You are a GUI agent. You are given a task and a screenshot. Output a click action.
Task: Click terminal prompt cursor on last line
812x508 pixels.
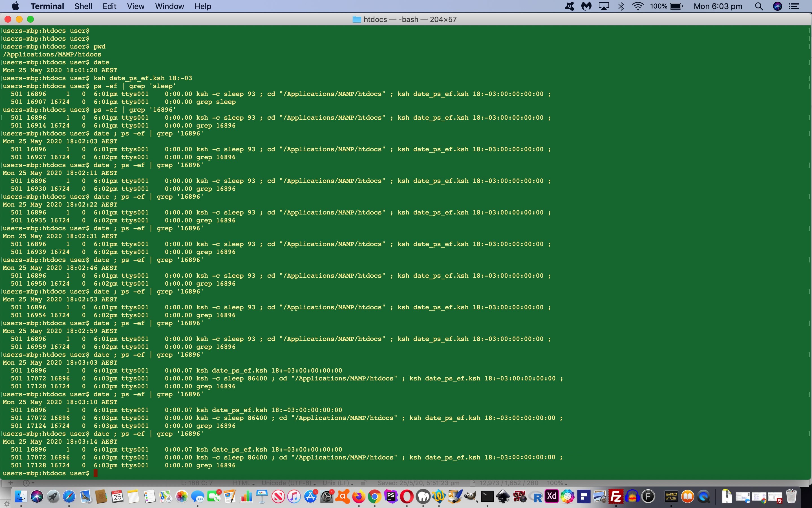96,473
